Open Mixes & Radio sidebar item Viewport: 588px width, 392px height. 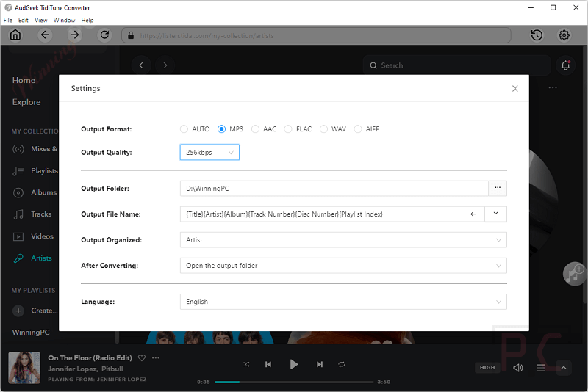35,149
